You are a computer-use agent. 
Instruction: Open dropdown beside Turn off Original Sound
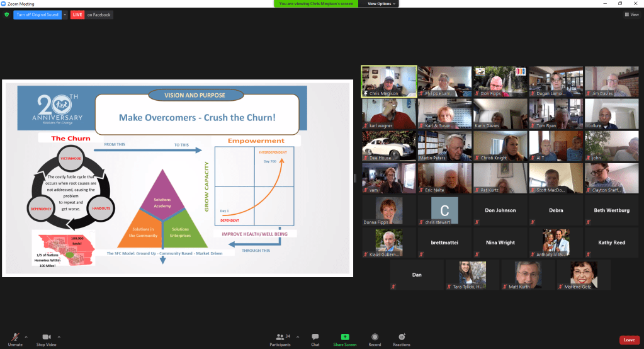click(x=65, y=14)
